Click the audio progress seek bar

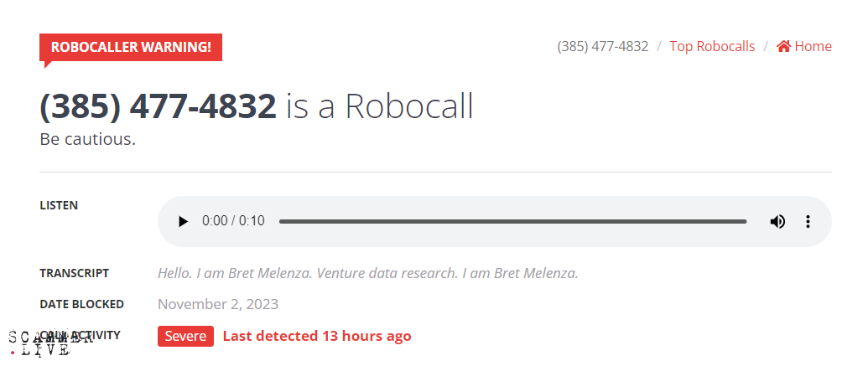pyautogui.click(x=512, y=222)
